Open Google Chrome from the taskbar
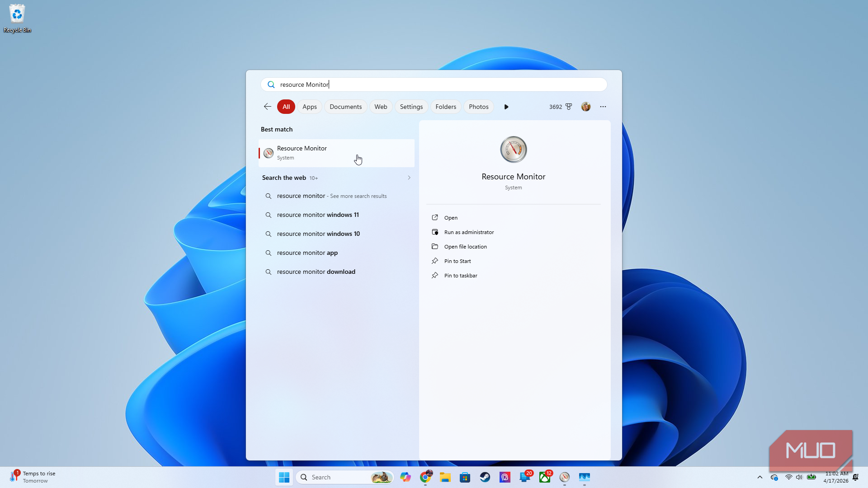This screenshot has height=488, width=868. (425, 477)
